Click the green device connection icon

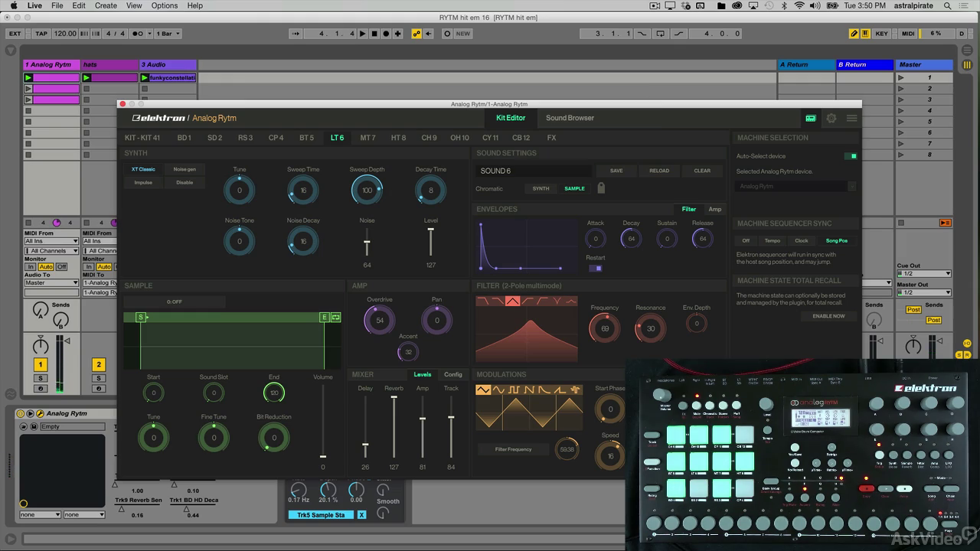click(811, 119)
